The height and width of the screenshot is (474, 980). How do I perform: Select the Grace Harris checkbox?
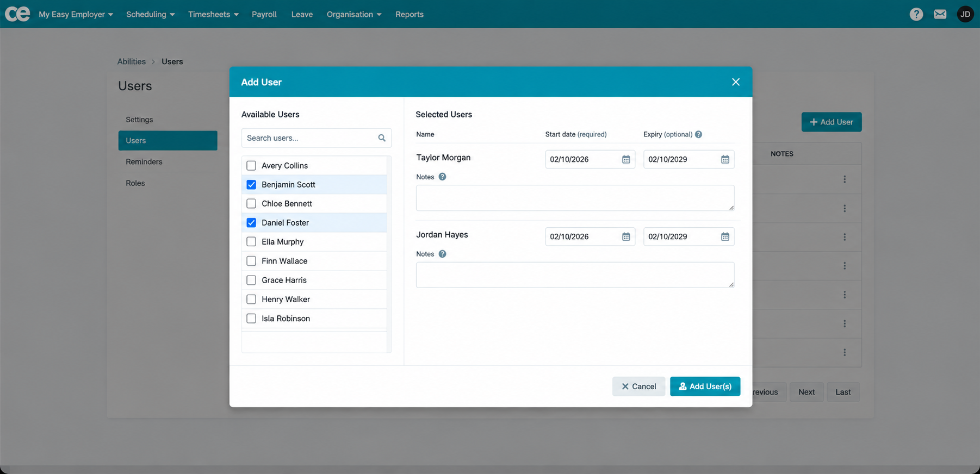tap(251, 280)
